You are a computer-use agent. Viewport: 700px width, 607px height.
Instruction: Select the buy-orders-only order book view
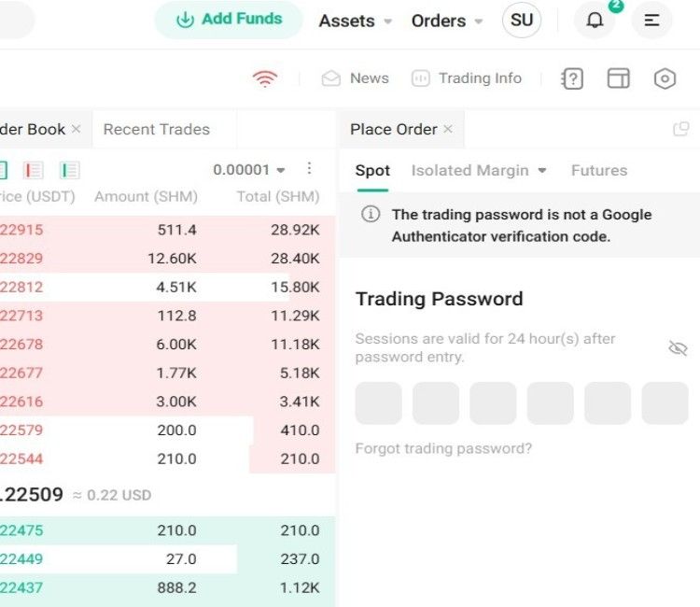tap(70, 170)
